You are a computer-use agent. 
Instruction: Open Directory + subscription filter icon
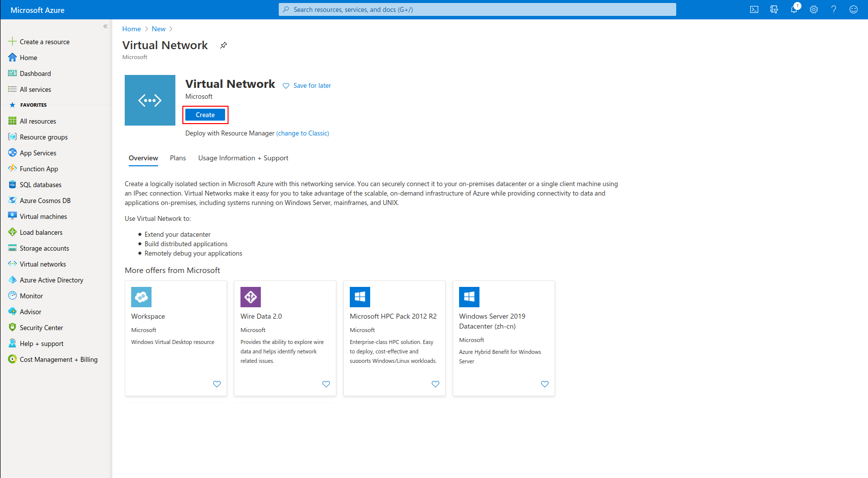click(774, 9)
